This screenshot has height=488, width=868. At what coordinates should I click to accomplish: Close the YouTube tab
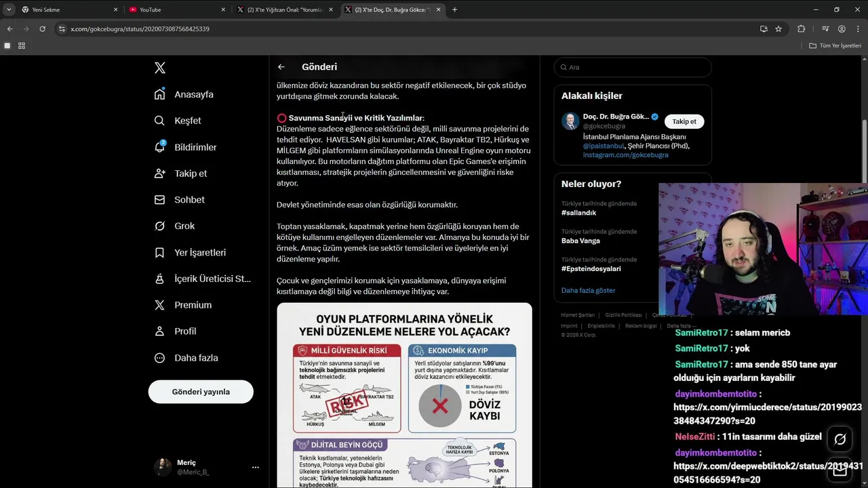coord(223,9)
